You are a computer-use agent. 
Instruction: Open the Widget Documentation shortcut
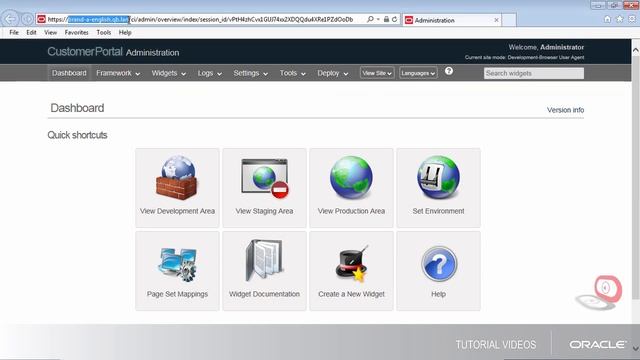(264, 271)
